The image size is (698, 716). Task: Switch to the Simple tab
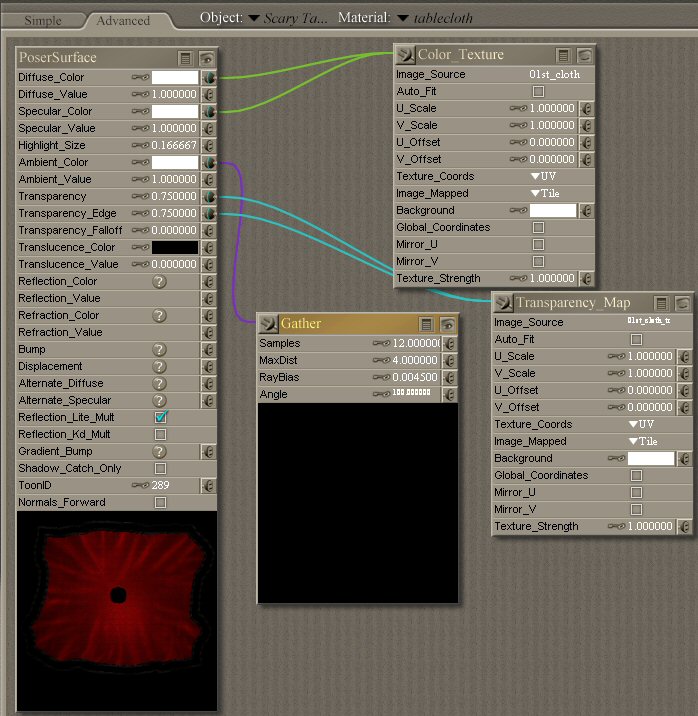click(42, 21)
